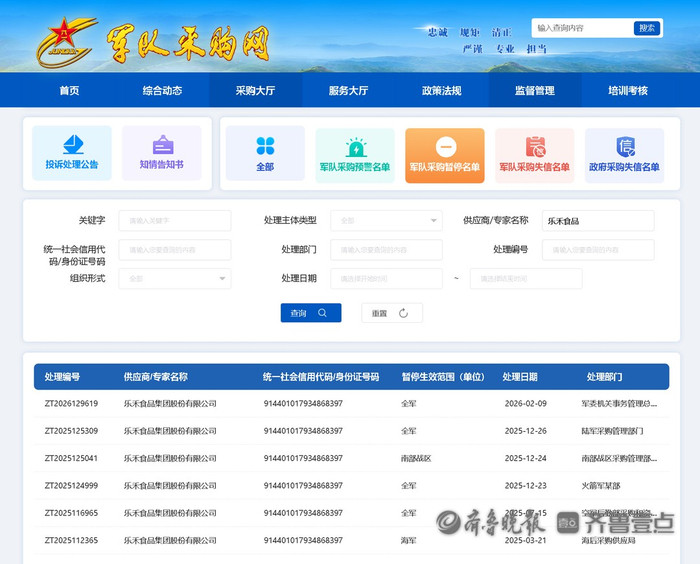Click the 关键字 input field
The width and height of the screenshot is (700, 564).
(174, 220)
